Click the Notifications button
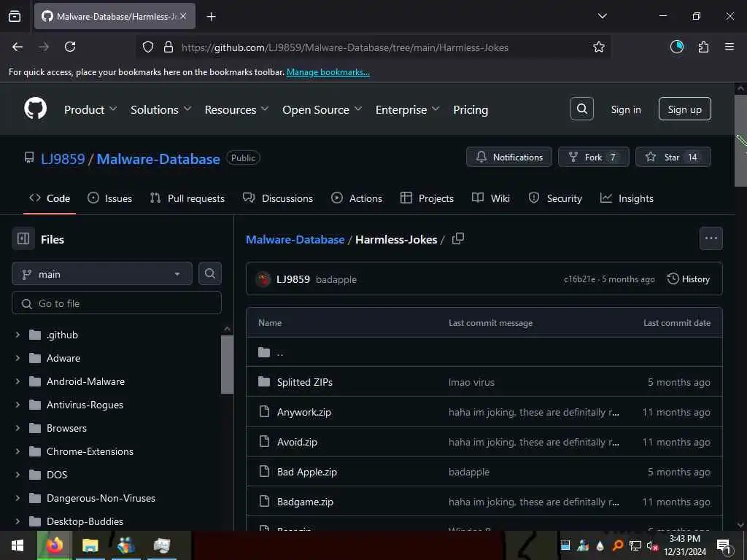 (508, 157)
